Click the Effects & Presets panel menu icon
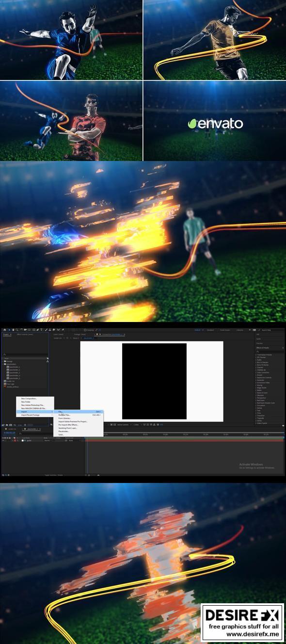 283,348
